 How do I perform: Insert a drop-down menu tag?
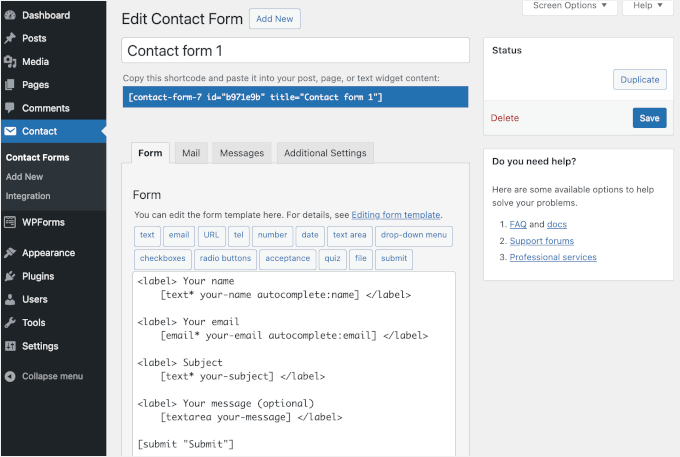414,235
